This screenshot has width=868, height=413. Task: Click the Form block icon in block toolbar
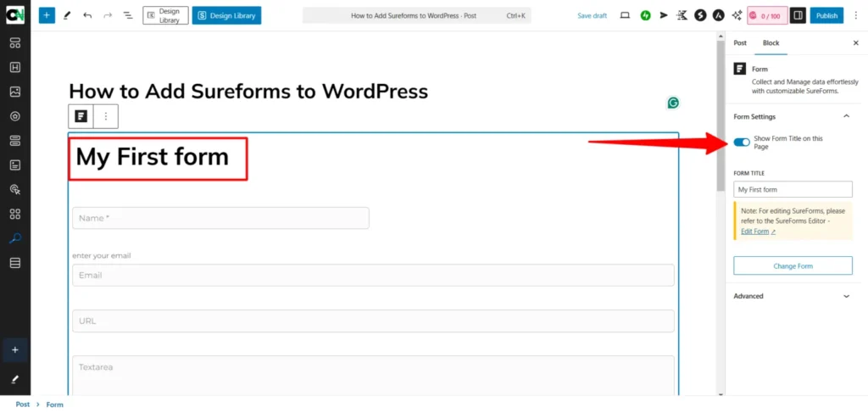(x=81, y=116)
